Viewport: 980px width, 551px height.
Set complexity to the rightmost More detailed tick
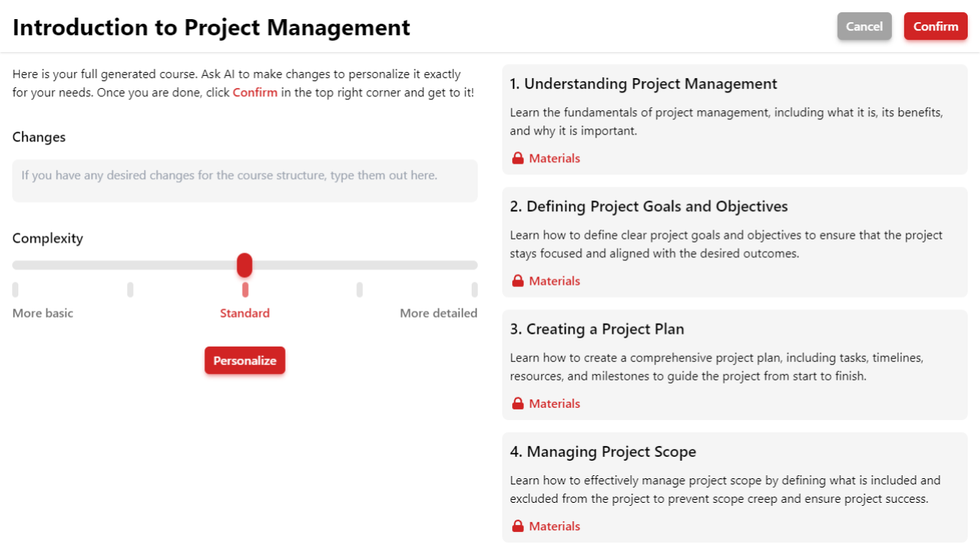pyautogui.click(x=475, y=289)
